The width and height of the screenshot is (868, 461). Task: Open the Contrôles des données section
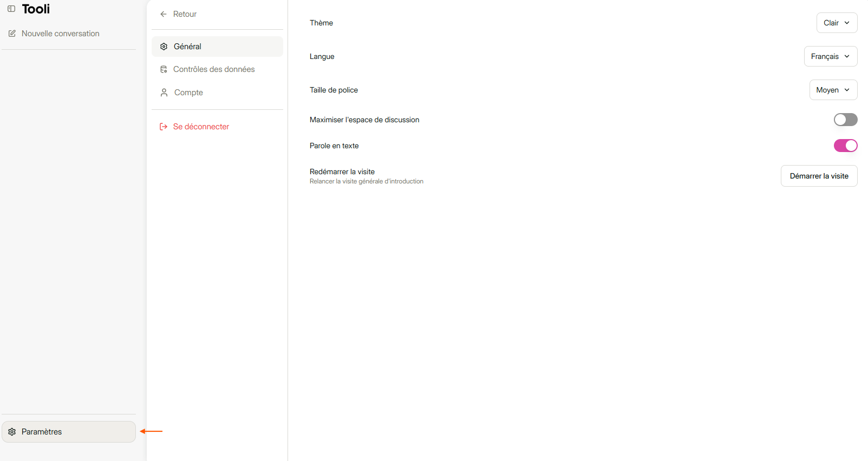click(217, 69)
